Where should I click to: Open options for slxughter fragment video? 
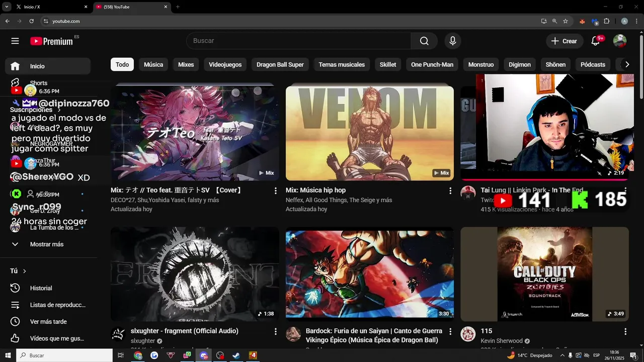(275, 331)
